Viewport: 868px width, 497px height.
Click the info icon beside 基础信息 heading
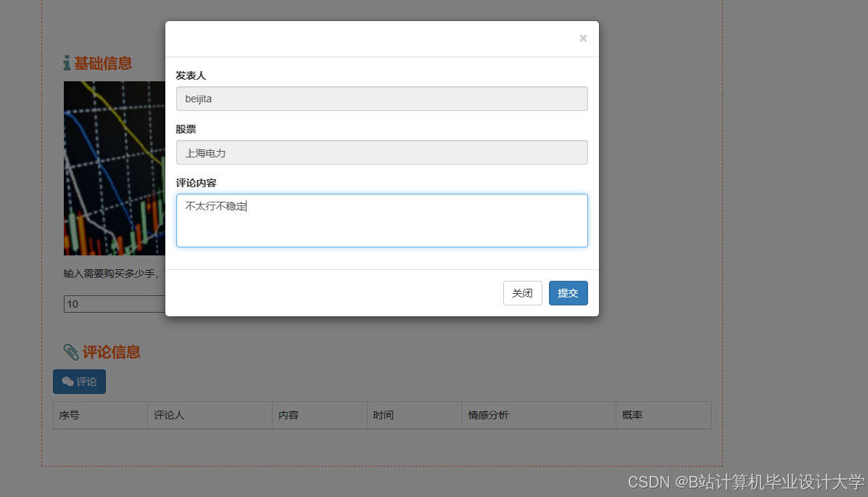65,63
